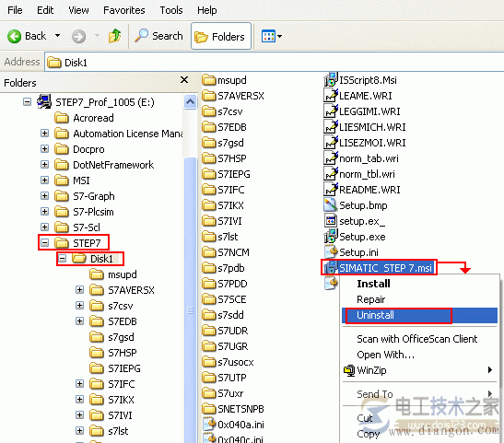Image resolution: width=504 pixels, height=443 pixels.
Task: Select the Setup.ini file icon
Action: [x=331, y=252]
